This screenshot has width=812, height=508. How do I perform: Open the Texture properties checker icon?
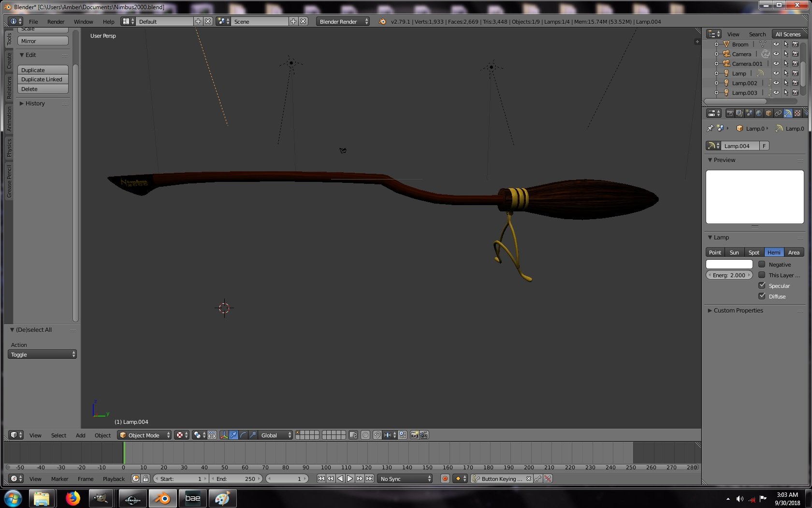pos(797,113)
